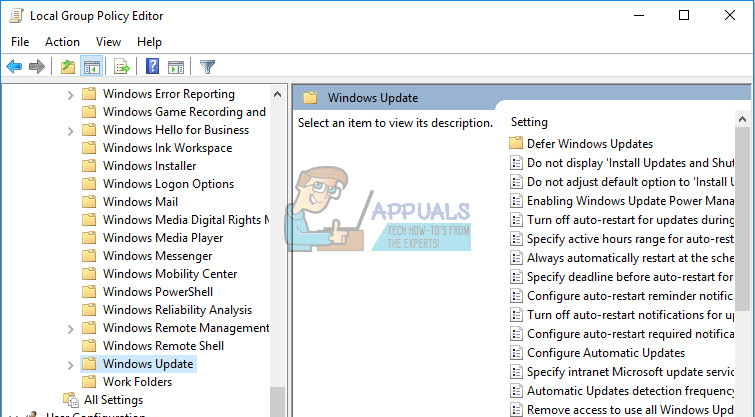
Task: Select 'Configure auto-restart reminder notifications' policy
Action: click(x=630, y=296)
